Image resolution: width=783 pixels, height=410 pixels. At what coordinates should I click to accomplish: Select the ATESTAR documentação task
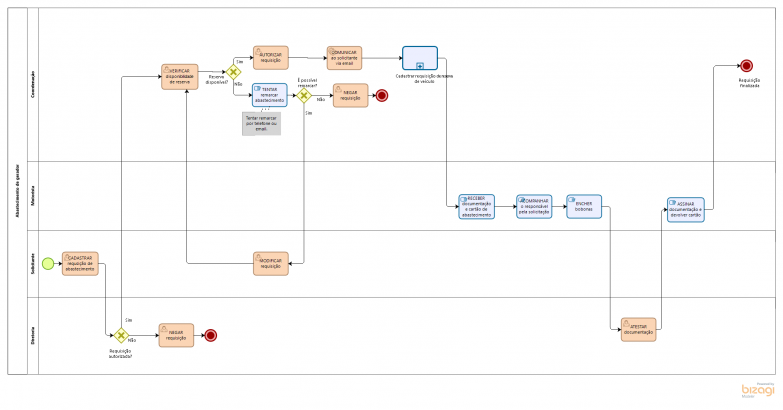637,329
